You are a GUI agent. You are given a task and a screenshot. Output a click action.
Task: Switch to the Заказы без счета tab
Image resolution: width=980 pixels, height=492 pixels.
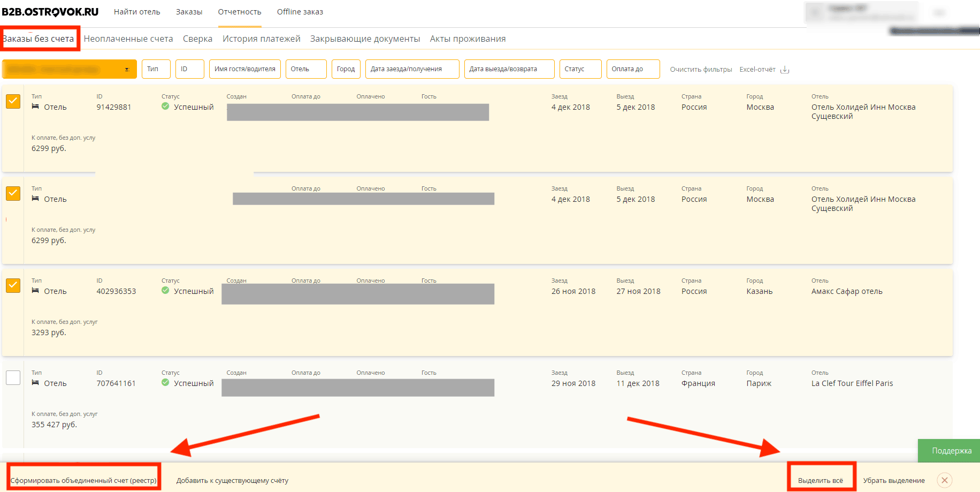[39, 39]
